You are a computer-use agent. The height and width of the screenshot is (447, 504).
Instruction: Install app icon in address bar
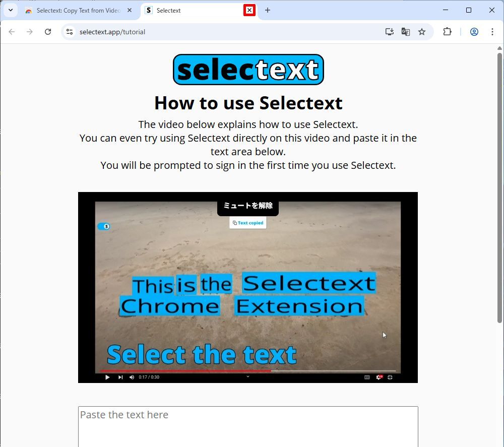(x=389, y=32)
